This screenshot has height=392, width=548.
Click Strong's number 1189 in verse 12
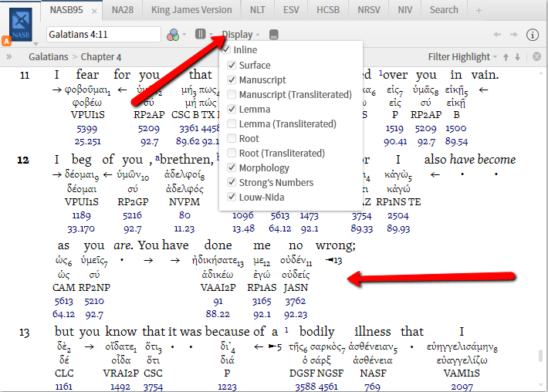pos(82,215)
